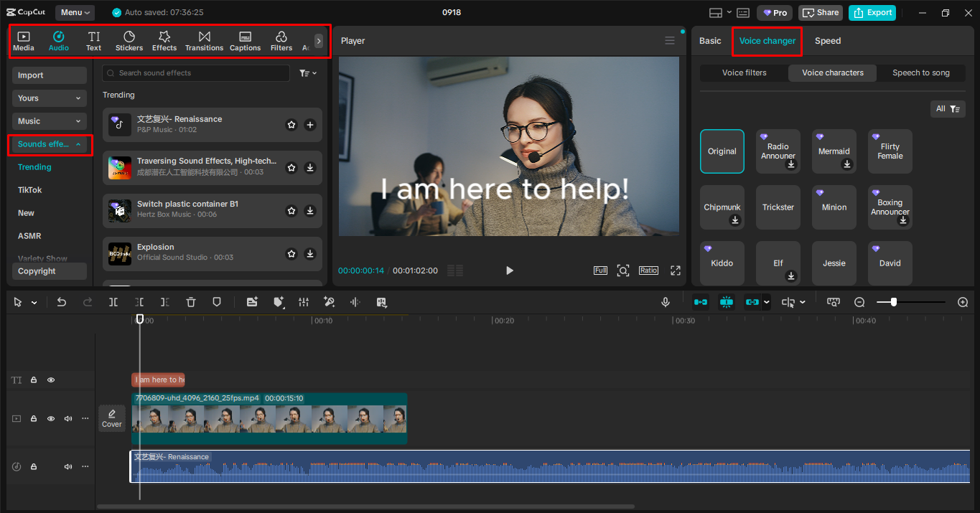
Task: Switch to the Speed tab
Action: tap(827, 41)
